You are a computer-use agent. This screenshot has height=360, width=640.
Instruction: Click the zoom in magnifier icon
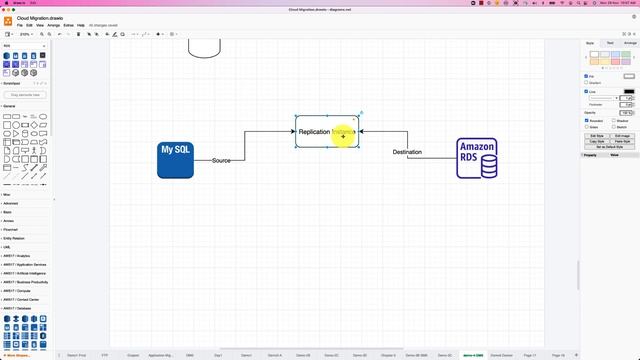42,34
